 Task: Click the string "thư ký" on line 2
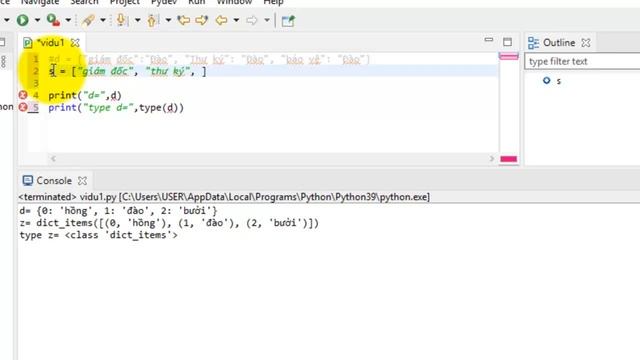(168, 71)
